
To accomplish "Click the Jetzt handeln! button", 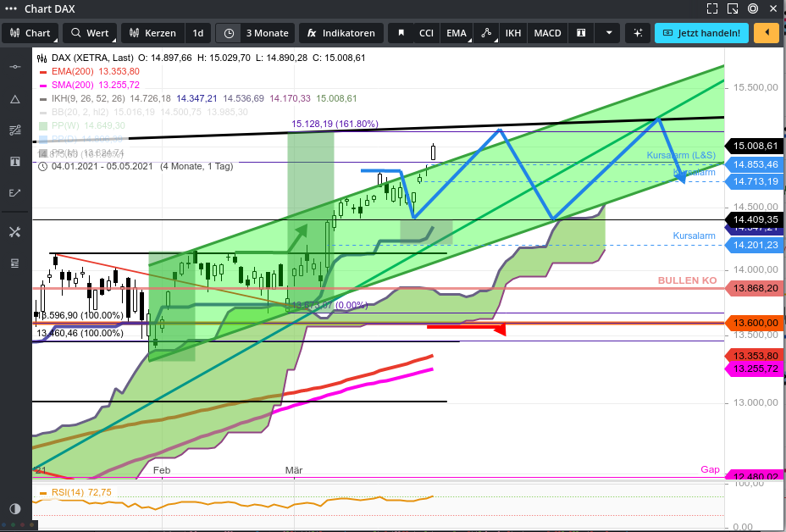I will [701, 33].
